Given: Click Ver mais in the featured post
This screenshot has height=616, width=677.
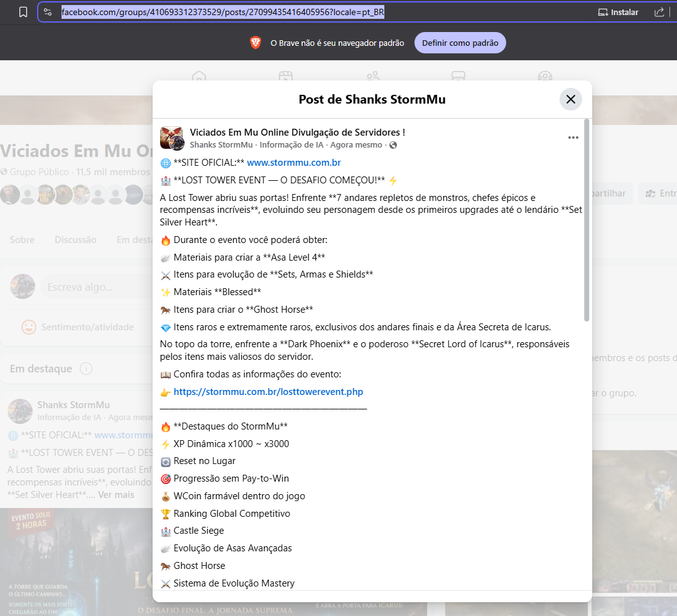Looking at the screenshot, I should tap(116, 495).
